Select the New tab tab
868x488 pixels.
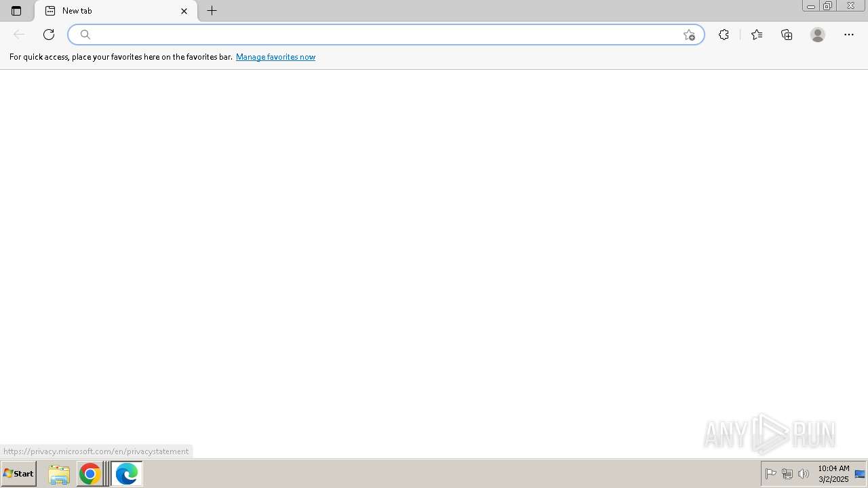coord(115,11)
